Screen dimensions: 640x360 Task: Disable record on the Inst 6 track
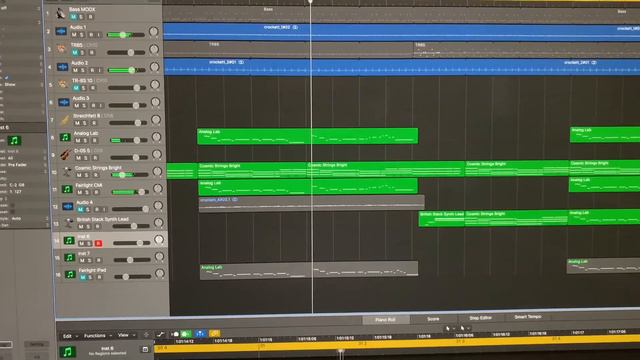pos(98,243)
